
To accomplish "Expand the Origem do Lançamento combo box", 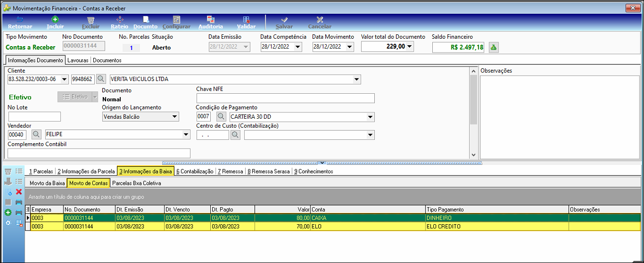I will 175,117.
